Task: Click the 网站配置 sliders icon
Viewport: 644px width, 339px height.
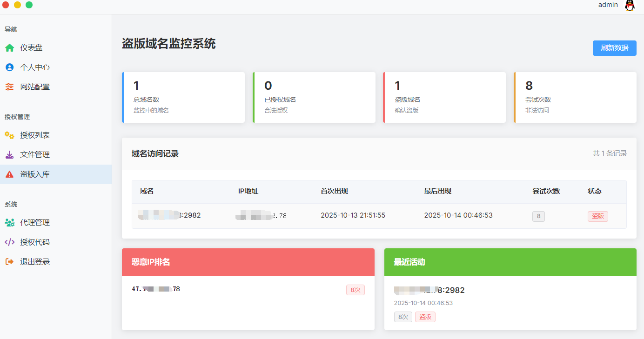Action: click(x=9, y=86)
